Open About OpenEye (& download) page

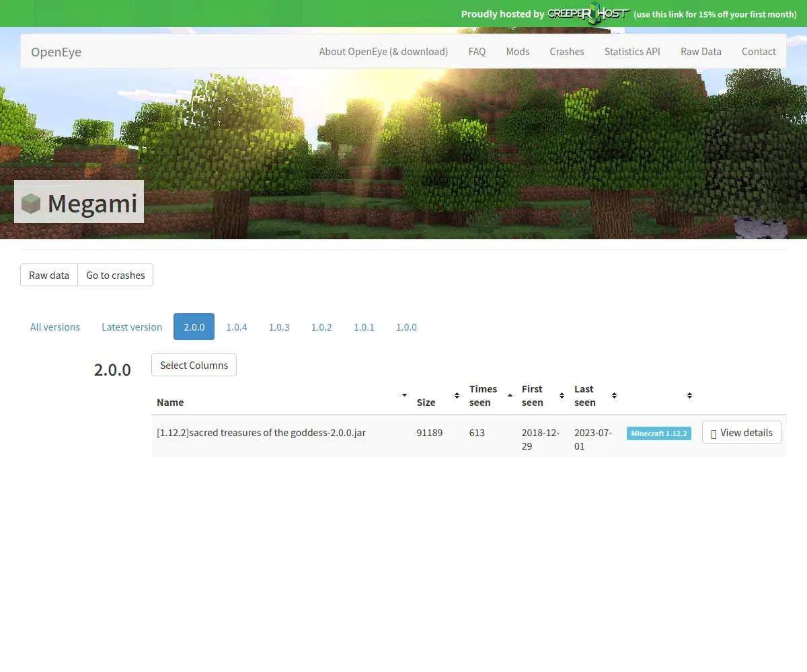click(x=383, y=51)
